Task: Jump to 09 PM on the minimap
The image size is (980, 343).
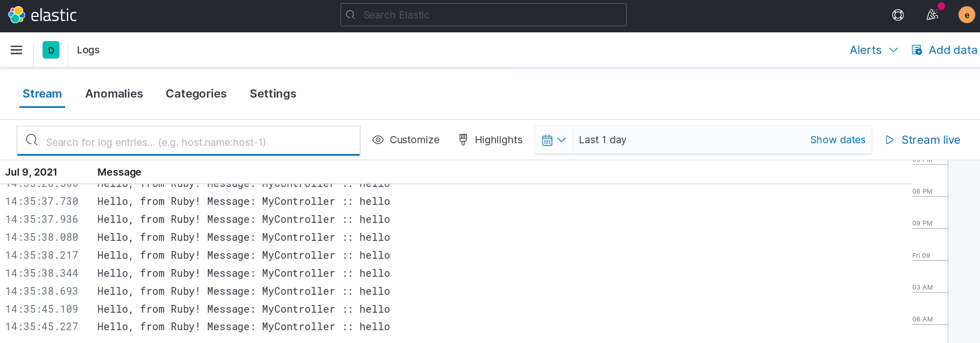Action: (x=922, y=223)
